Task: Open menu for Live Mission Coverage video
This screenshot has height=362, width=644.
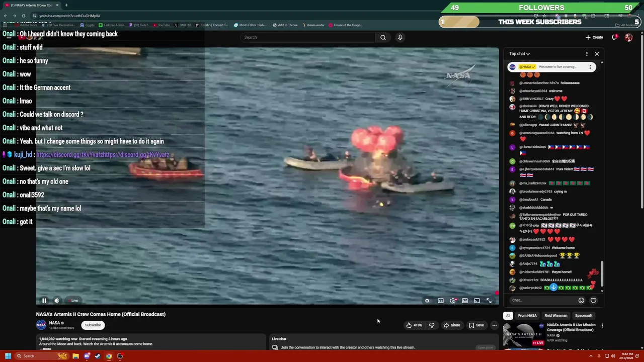Action: [602, 326]
